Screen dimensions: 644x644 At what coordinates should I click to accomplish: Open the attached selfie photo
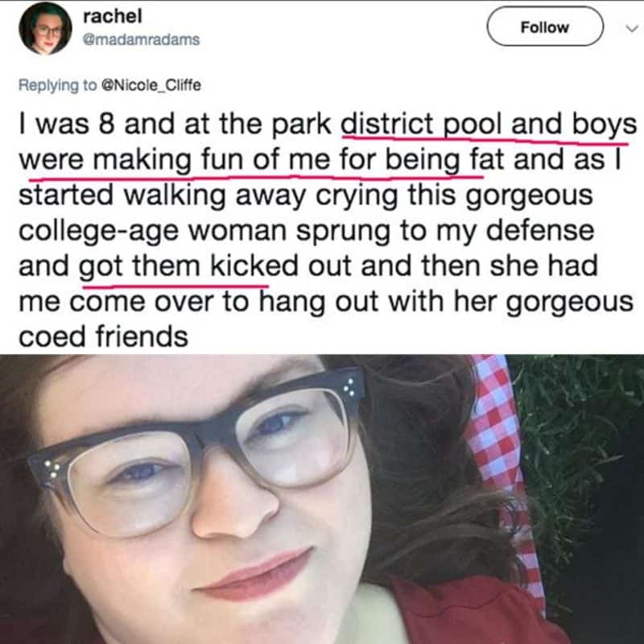click(322, 499)
